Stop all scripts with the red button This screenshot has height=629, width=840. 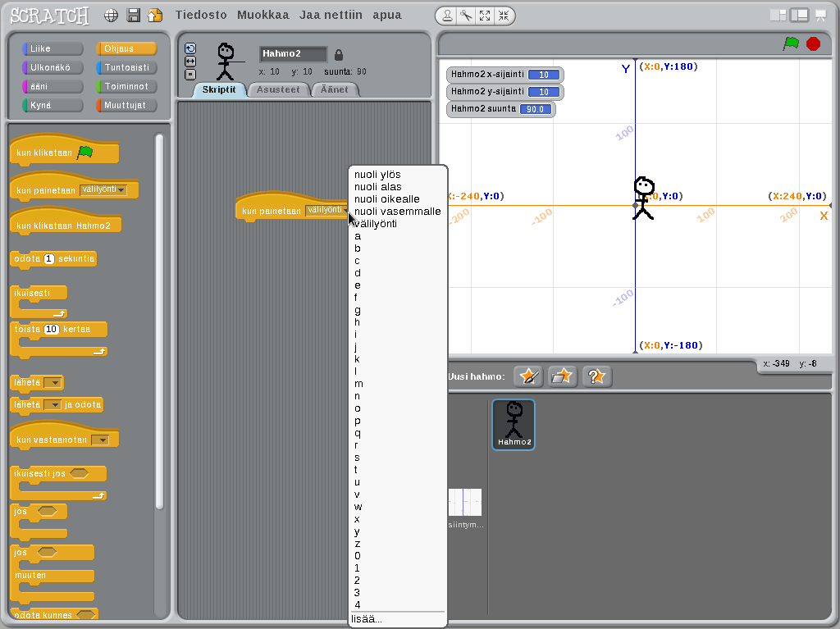(813, 43)
